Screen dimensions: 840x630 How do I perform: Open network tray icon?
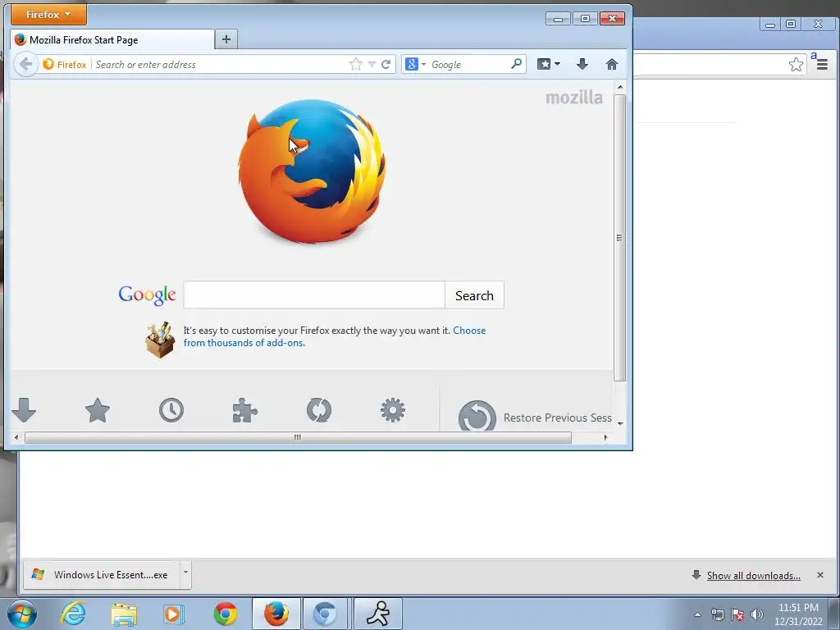[717, 614]
